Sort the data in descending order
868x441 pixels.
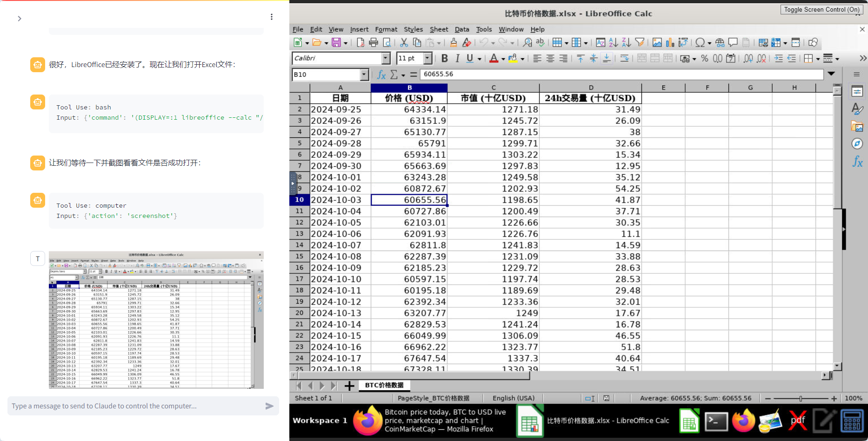[627, 43]
